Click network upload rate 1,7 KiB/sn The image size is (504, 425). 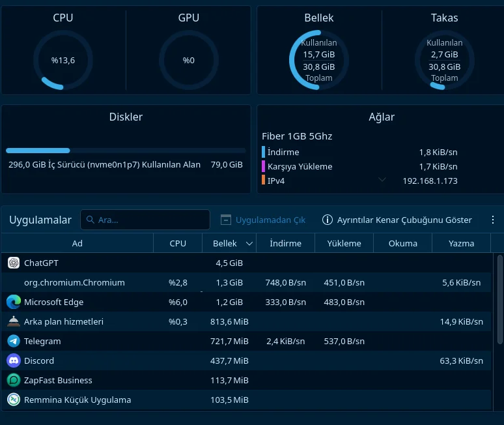tap(438, 166)
